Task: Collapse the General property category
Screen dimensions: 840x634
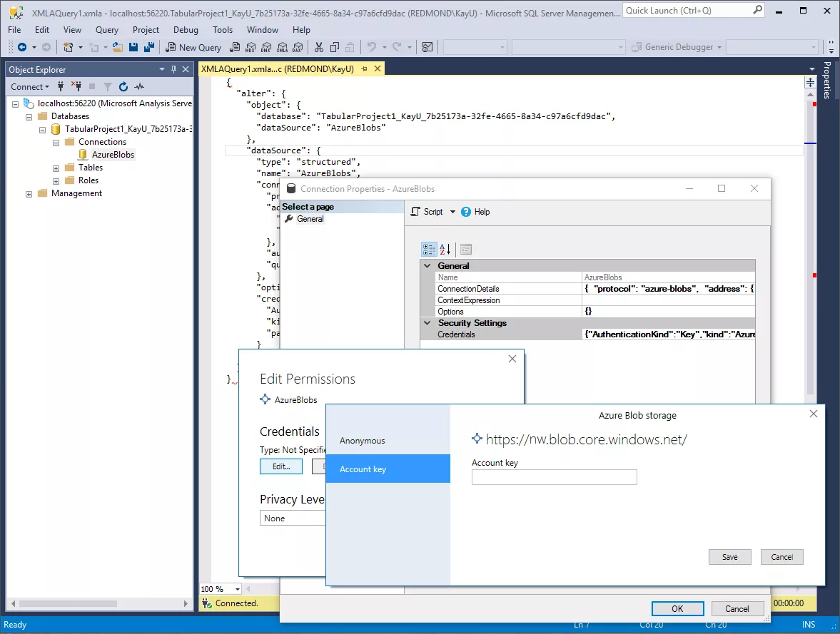Action: (427, 265)
